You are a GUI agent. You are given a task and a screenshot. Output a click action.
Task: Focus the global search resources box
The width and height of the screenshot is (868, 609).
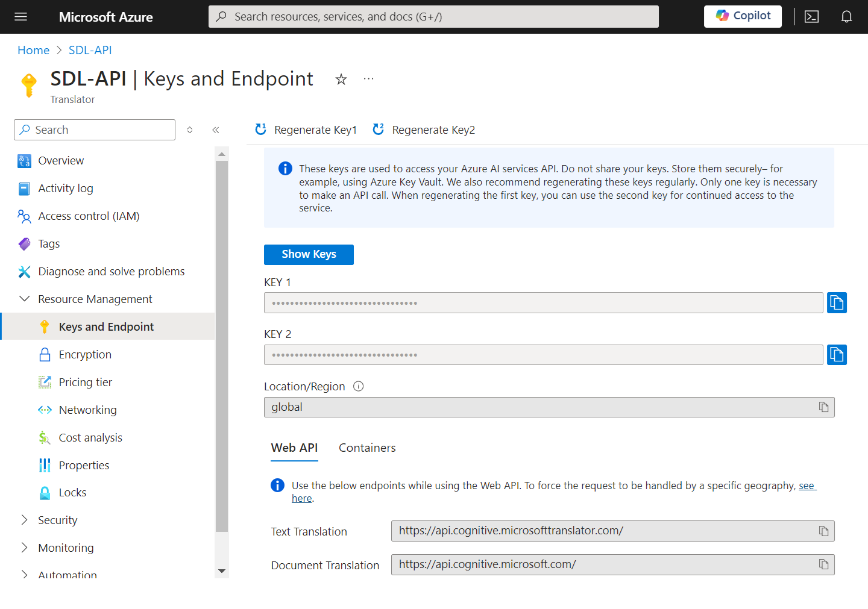(x=433, y=17)
